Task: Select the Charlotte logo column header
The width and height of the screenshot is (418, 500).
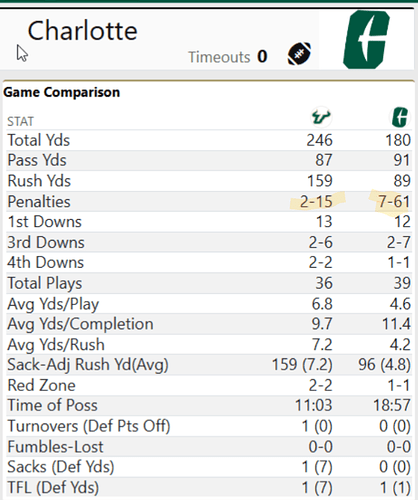Action: coord(400,117)
